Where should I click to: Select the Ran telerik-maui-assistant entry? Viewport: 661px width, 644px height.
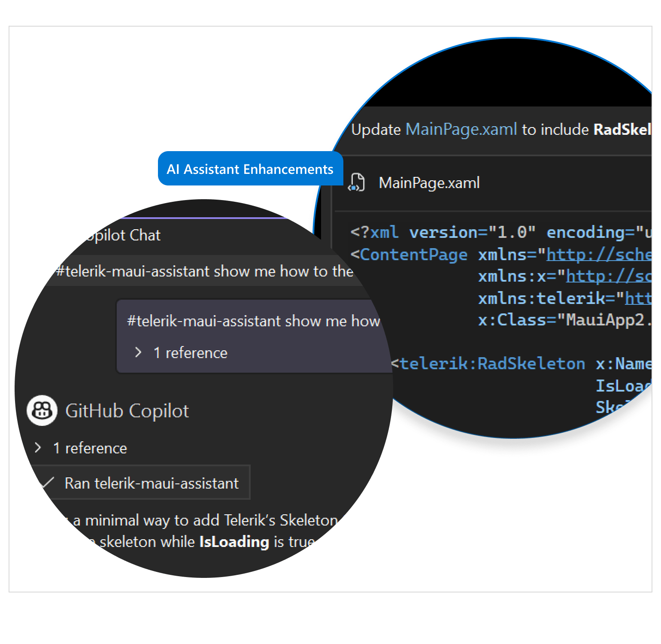[151, 483]
